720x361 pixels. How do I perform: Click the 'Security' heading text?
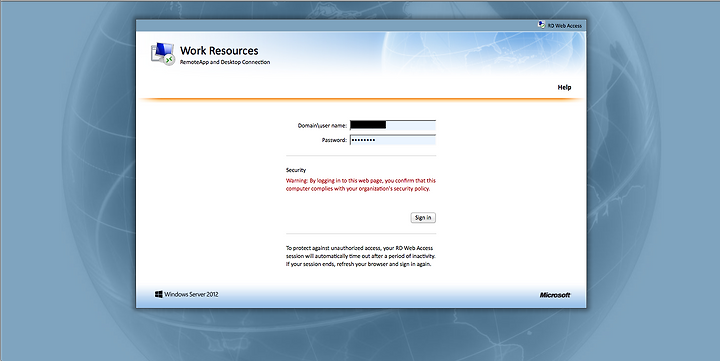pos(296,170)
